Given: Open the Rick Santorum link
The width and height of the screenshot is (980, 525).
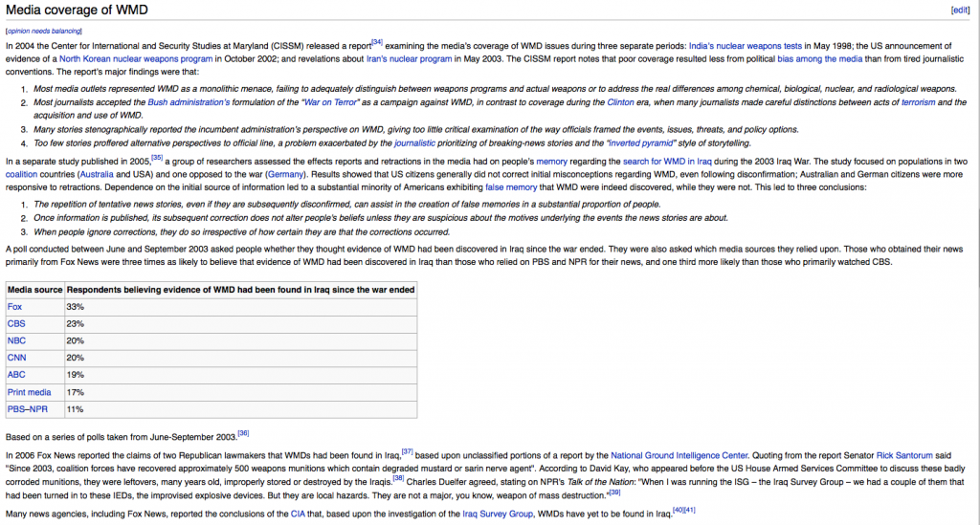Looking at the screenshot, I should 904,456.
